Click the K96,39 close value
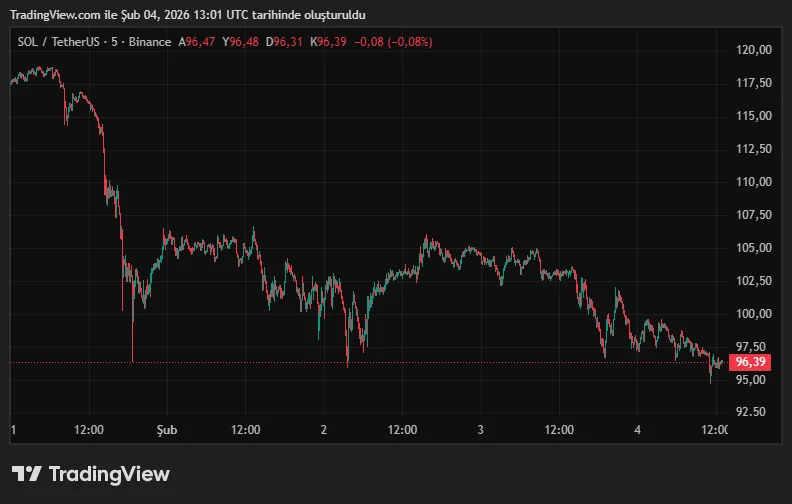 point(329,42)
